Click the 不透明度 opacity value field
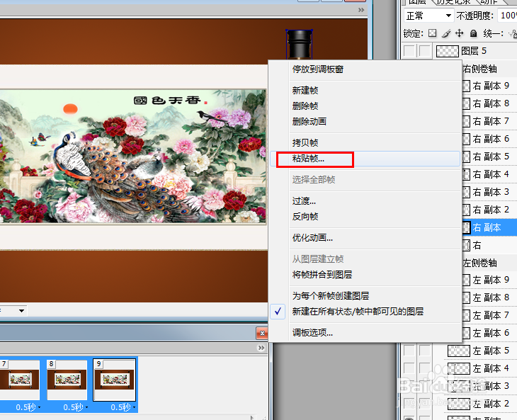The image size is (517, 420). click(507, 16)
